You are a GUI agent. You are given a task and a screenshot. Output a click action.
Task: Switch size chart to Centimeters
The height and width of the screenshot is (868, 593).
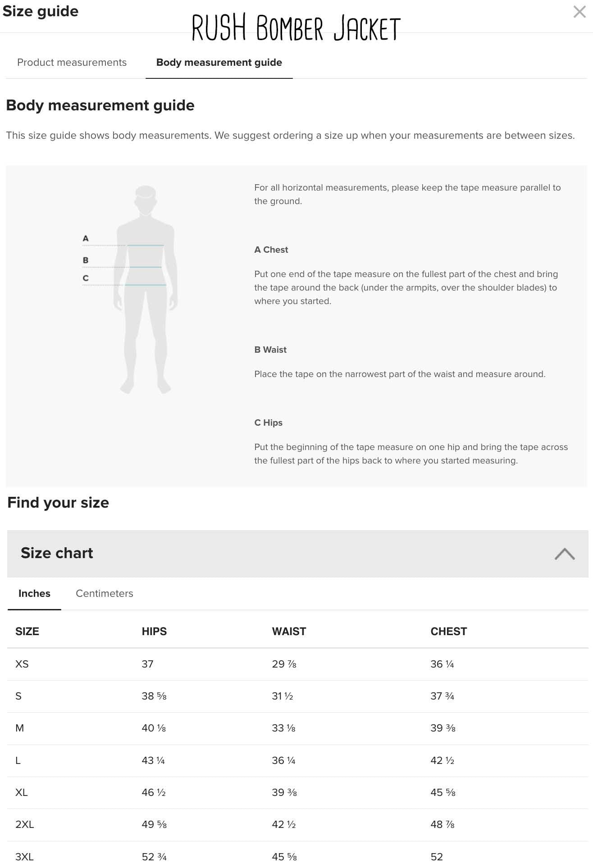pos(104,594)
